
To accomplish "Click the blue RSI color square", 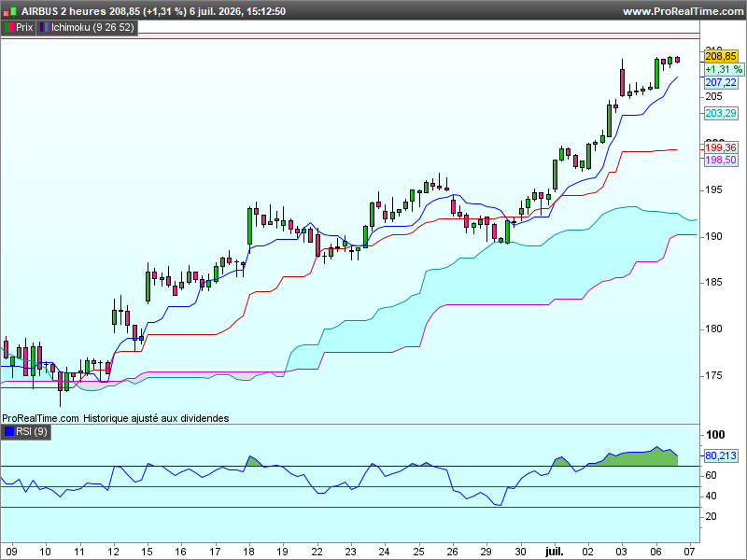I will click(9, 431).
